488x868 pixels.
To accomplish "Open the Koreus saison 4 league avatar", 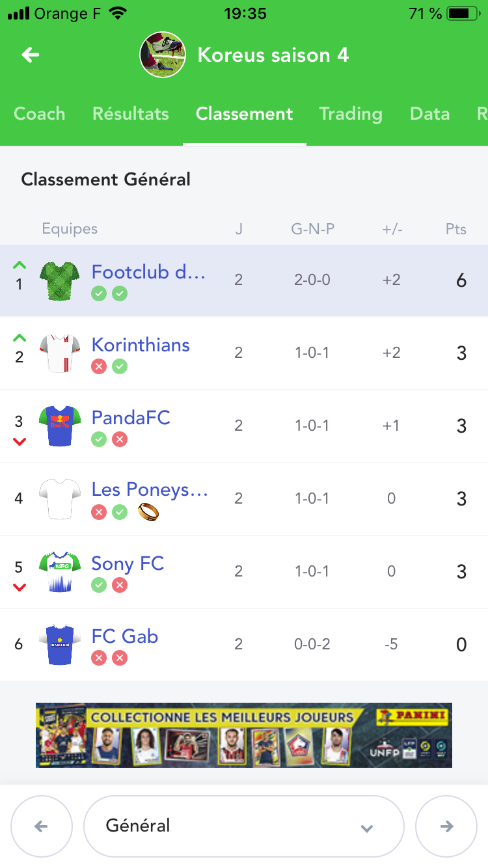I will 163,55.
